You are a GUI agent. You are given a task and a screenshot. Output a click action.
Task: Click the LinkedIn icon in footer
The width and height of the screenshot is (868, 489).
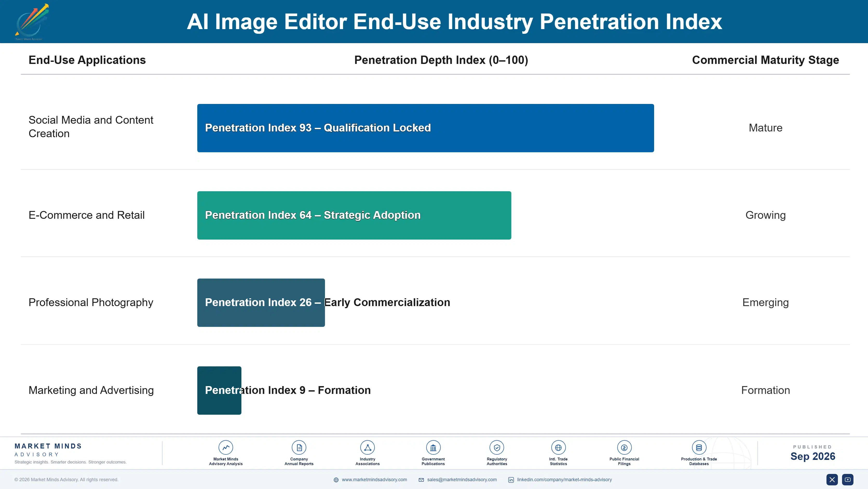point(511,480)
